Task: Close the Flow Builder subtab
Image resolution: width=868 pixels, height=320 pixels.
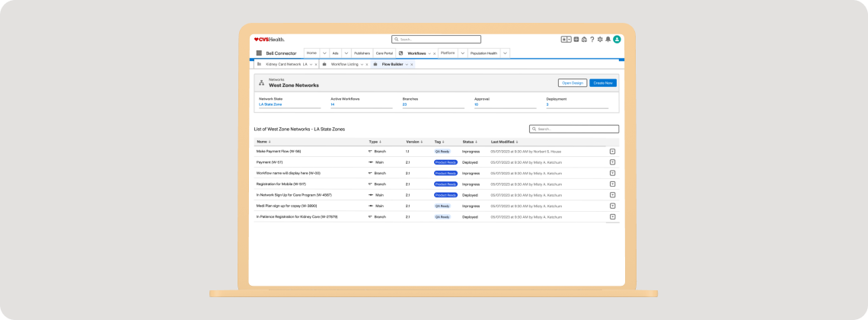Action: 412,65
